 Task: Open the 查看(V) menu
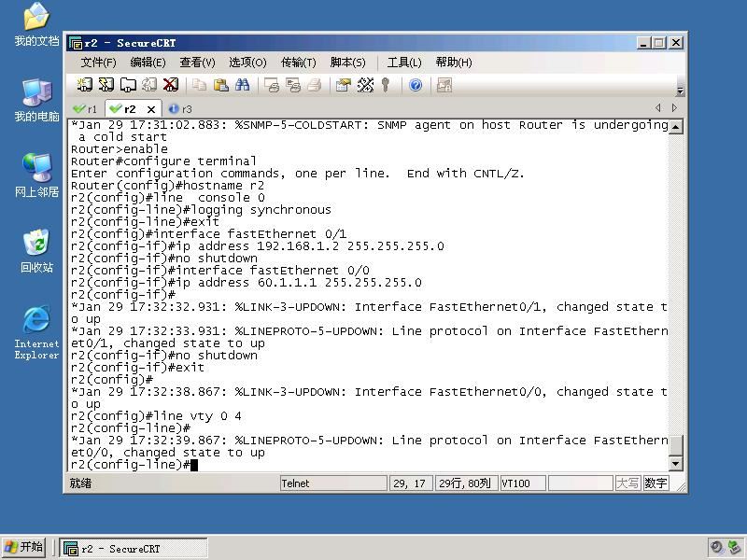coord(197,63)
